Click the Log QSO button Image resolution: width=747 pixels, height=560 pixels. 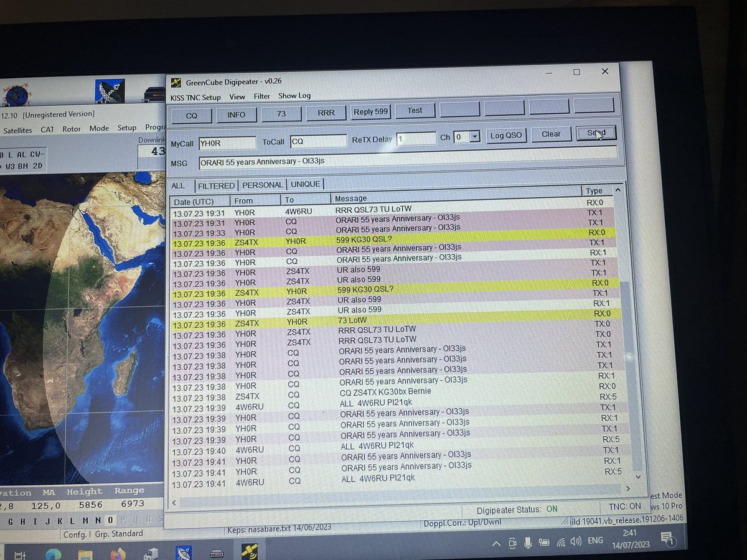coord(505,135)
